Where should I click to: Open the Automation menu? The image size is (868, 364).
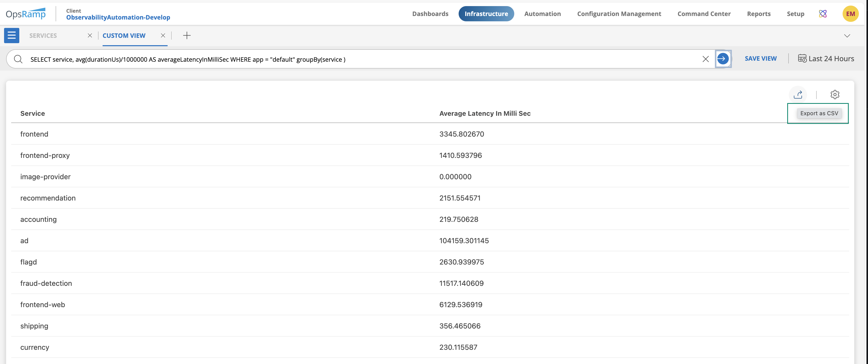542,14
